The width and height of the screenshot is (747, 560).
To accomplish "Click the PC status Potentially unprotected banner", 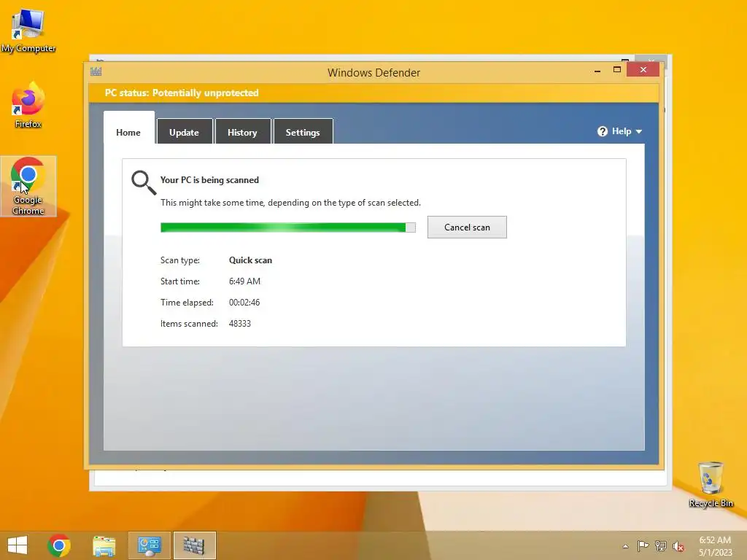I will (x=374, y=93).
